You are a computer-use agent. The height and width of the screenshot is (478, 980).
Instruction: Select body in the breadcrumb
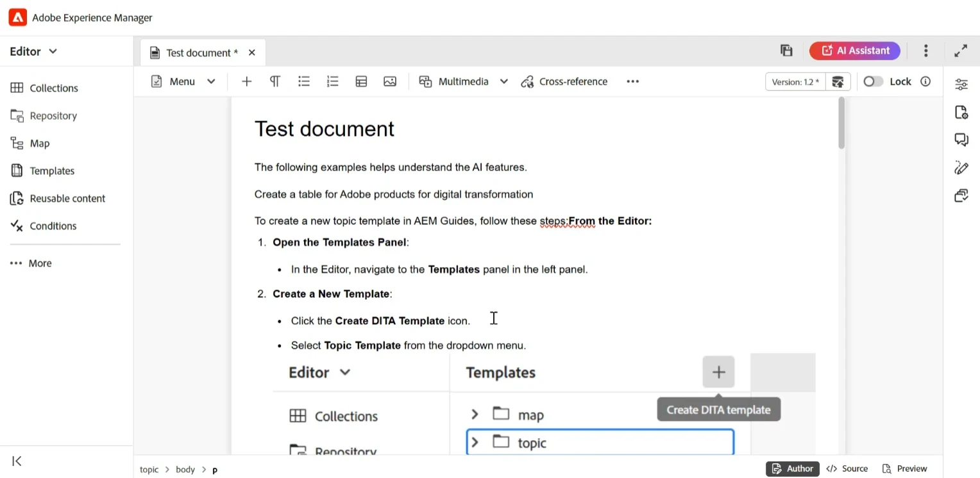[185, 470]
